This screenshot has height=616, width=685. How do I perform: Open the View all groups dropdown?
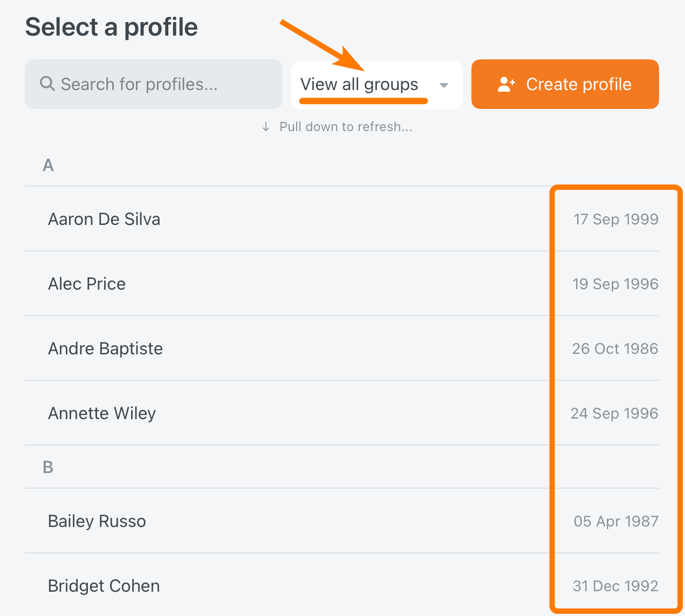359,84
